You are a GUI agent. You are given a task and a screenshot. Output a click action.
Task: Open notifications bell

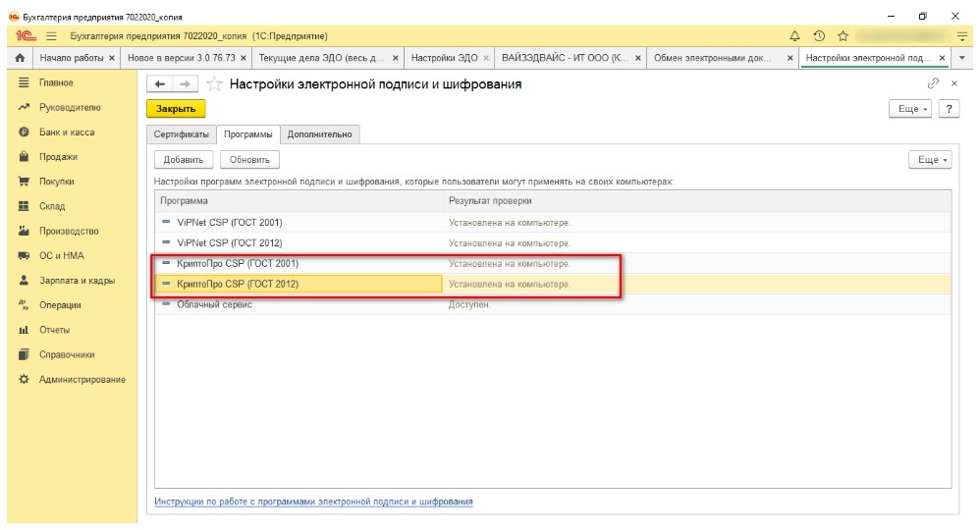pyautogui.click(x=794, y=36)
